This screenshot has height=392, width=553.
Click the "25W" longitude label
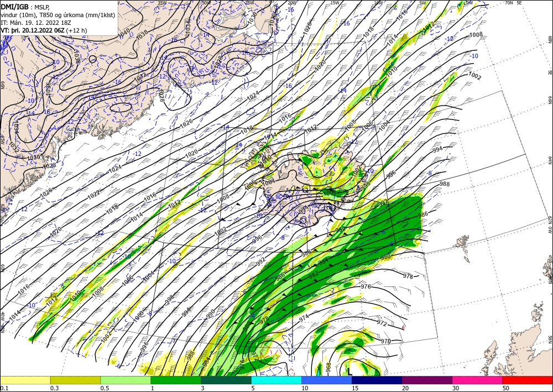point(249,2)
